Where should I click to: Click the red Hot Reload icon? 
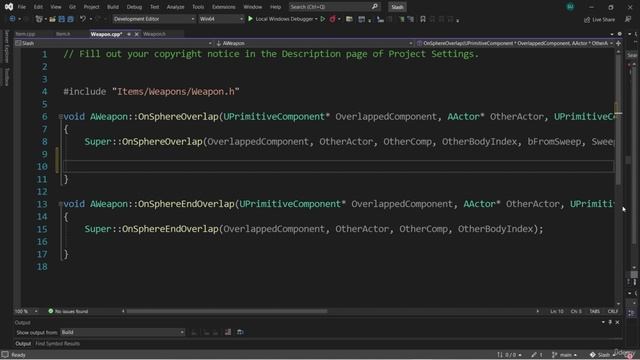(x=333, y=19)
